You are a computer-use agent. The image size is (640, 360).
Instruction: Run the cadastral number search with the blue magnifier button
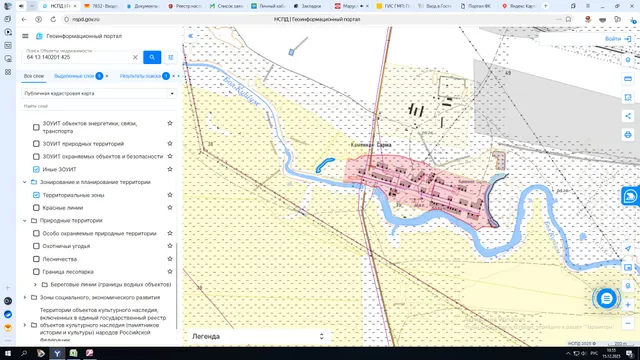(x=152, y=57)
